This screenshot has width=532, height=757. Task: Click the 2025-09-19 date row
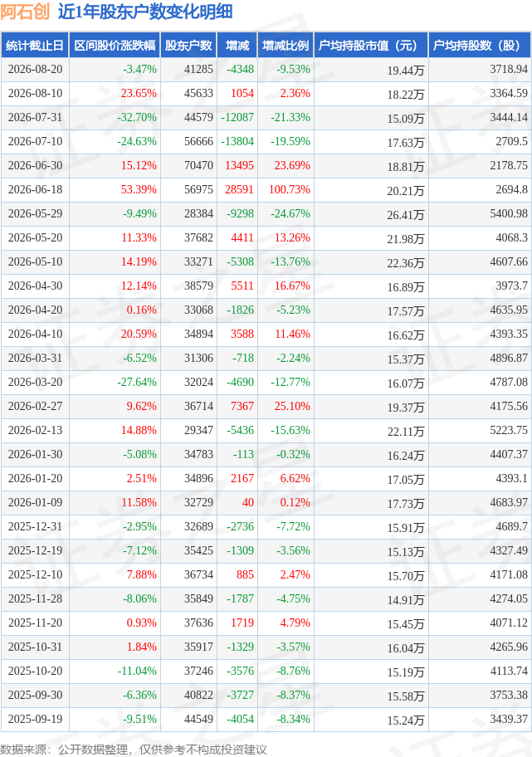click(266, 720)
